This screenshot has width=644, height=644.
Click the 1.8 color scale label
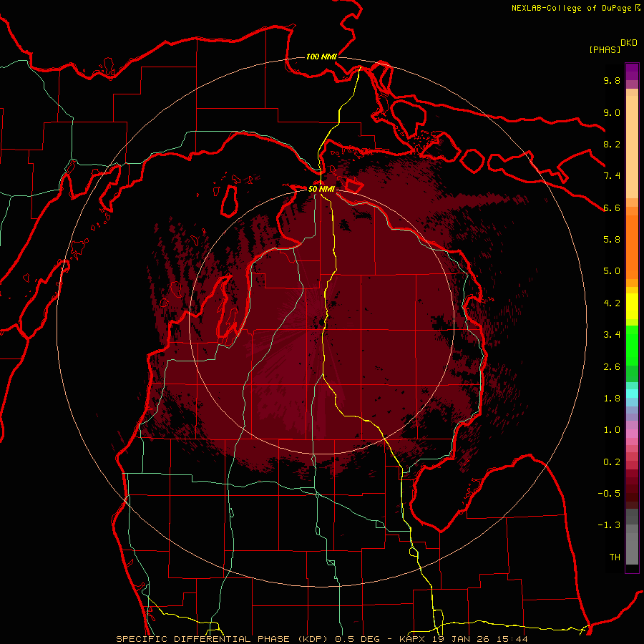coord(612,399)
